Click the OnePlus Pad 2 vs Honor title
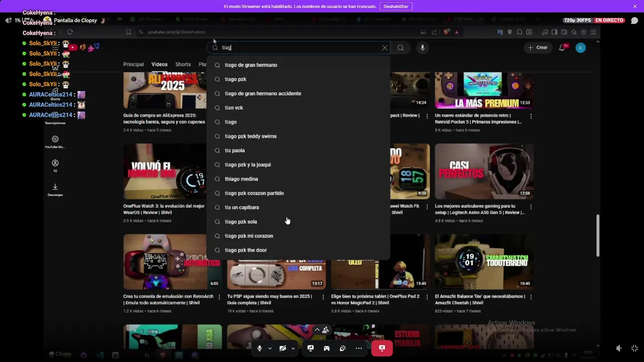 (375, 300)
